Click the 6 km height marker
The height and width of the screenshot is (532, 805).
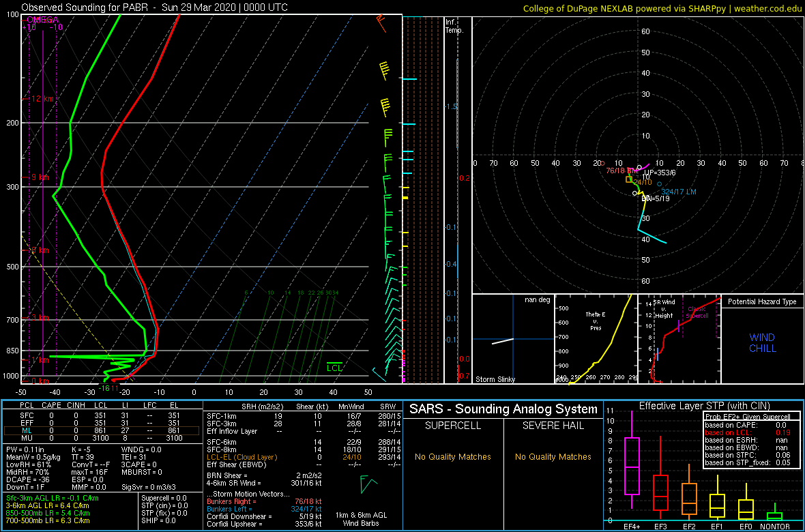pos(40,250)
